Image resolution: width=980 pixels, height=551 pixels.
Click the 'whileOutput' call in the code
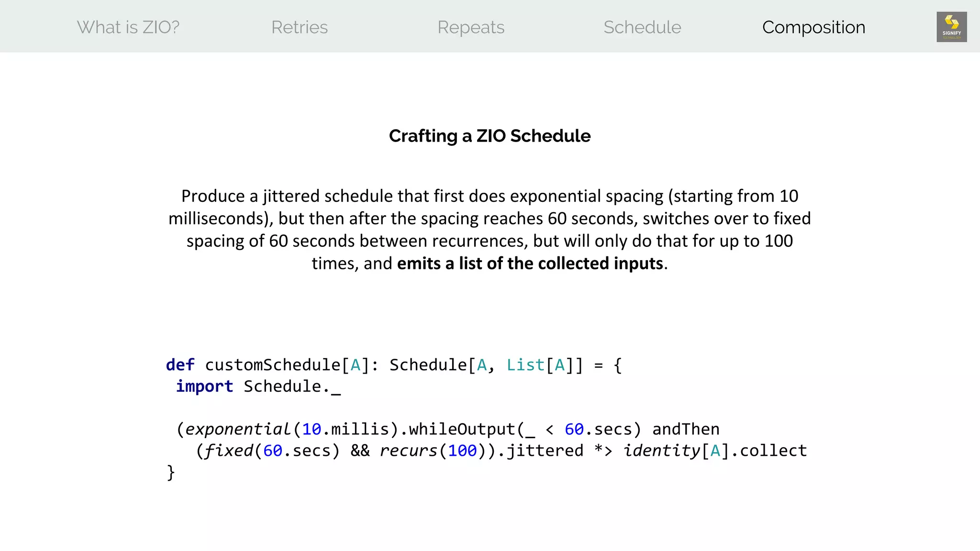tap(462, 430)
